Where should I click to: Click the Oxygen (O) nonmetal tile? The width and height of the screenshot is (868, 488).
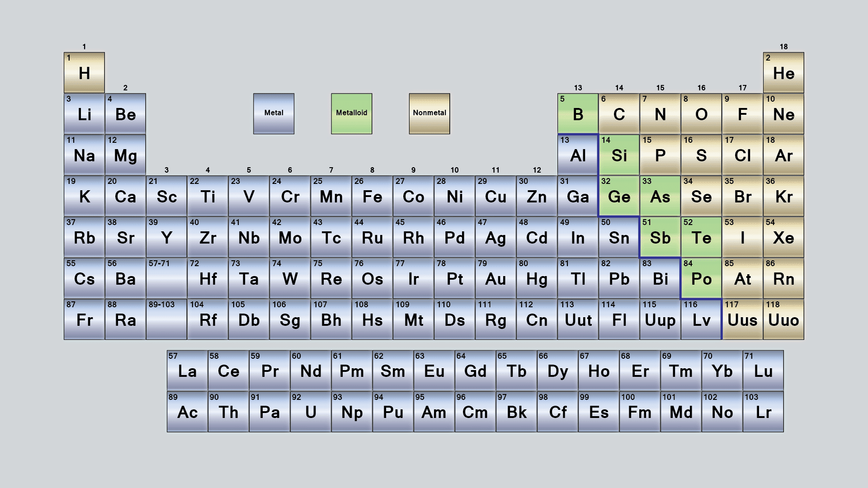tap(701, 113)
